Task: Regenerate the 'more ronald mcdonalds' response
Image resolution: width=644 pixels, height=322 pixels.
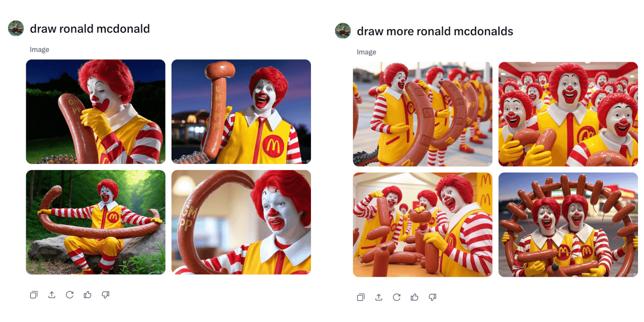Action: (396, 297)
